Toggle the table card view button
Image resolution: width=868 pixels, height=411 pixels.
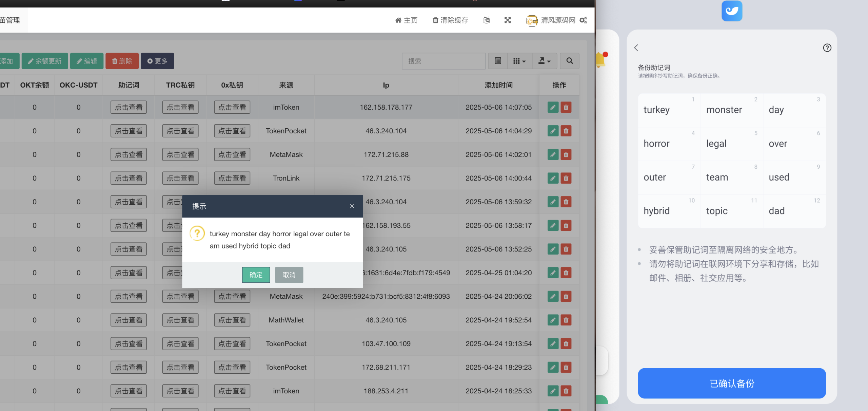[x=498, y=61]
